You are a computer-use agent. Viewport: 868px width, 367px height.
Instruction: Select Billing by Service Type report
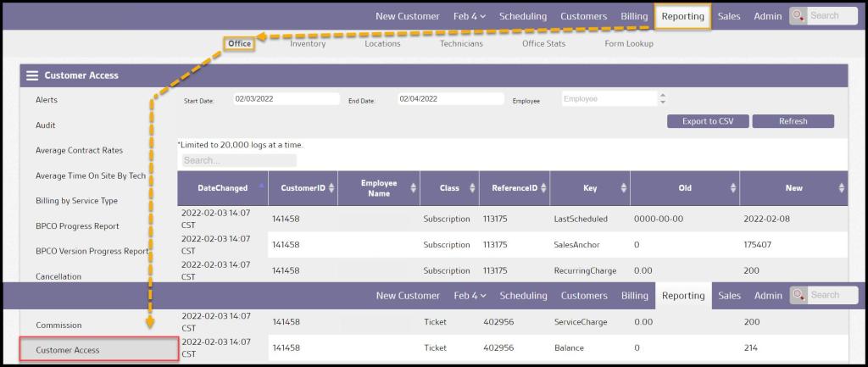coord(76,201)
